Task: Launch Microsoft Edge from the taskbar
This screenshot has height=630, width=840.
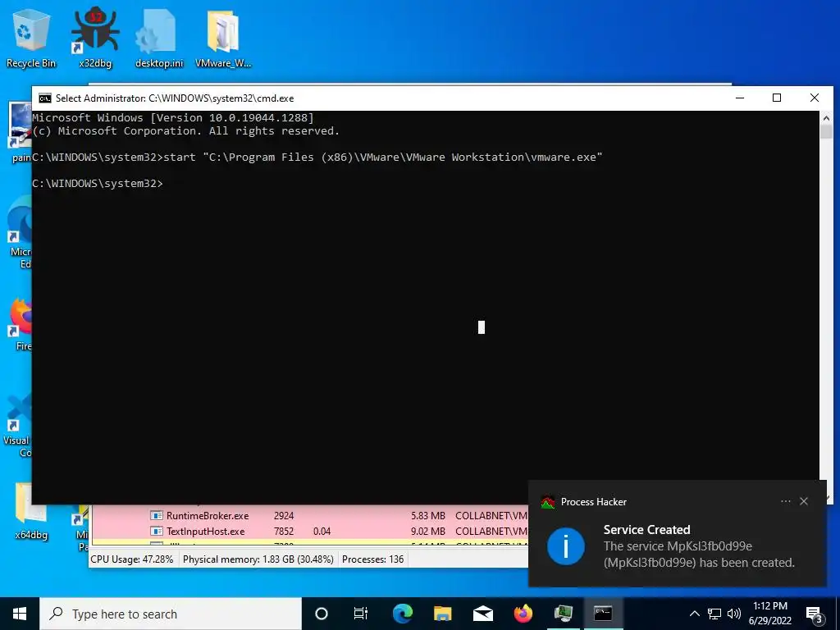Action: 403,614
